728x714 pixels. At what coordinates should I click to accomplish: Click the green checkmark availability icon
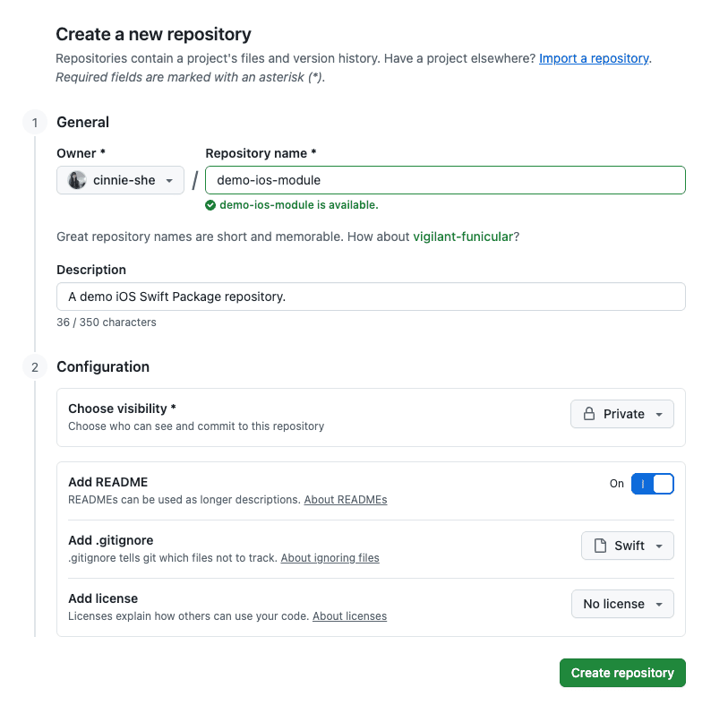(x=210, y=205)
